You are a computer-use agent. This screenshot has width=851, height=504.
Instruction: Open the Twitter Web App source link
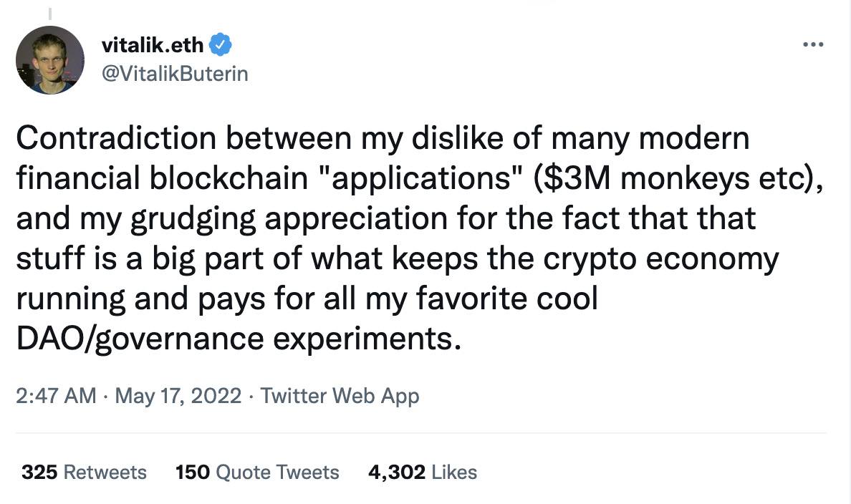click(340, 396)
